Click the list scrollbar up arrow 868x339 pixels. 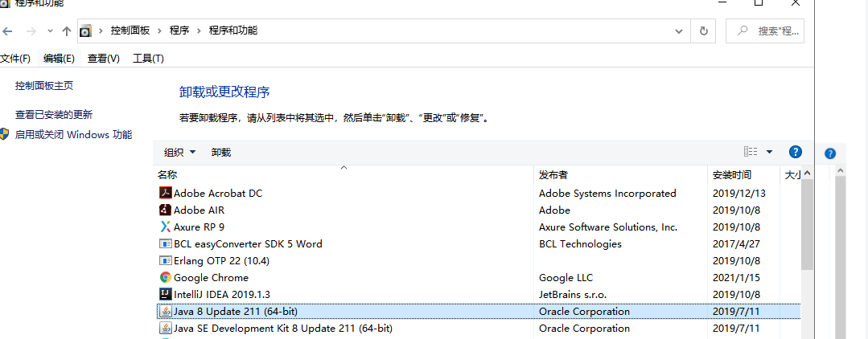point(807,173)
